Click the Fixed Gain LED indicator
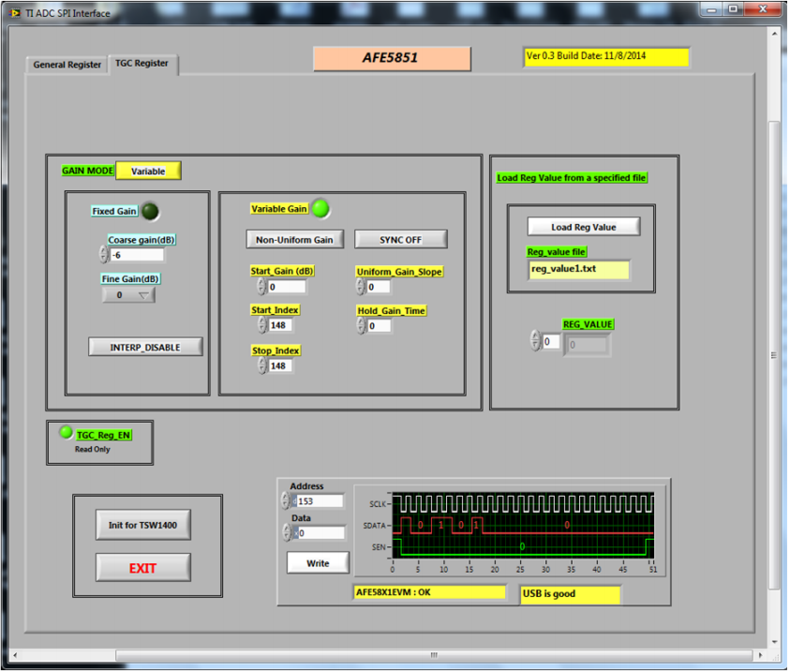The width and height of the screenshot is (790, 672). 150,211
